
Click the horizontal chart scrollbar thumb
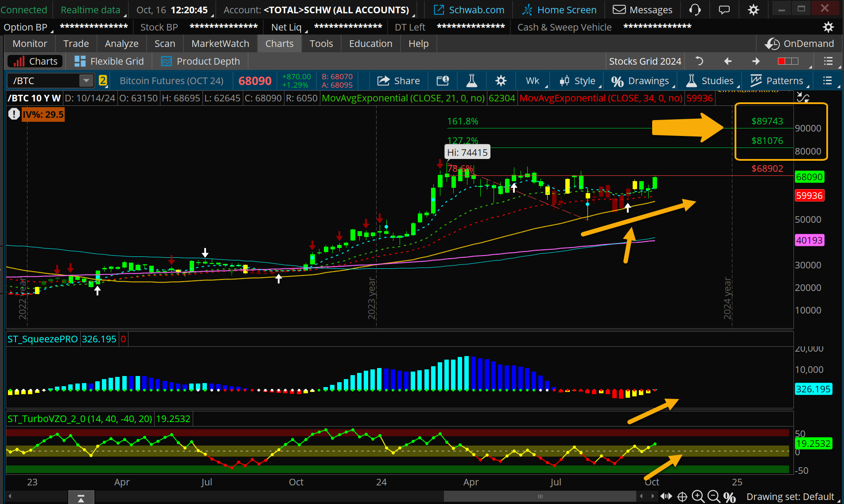tap(540, 496)
